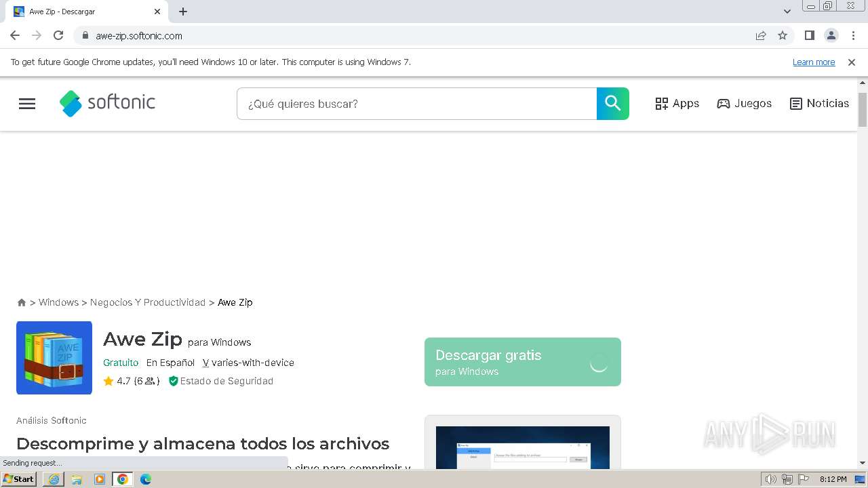Toggle the browser side panel
This screenshot has width=868, height=488.
809,35
